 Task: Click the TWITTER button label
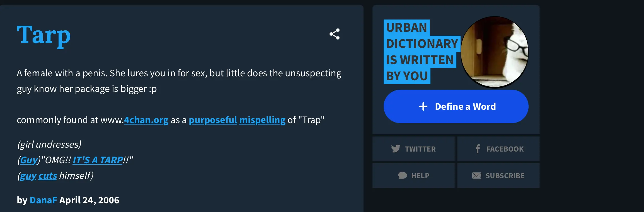click(x=420, y=149)
